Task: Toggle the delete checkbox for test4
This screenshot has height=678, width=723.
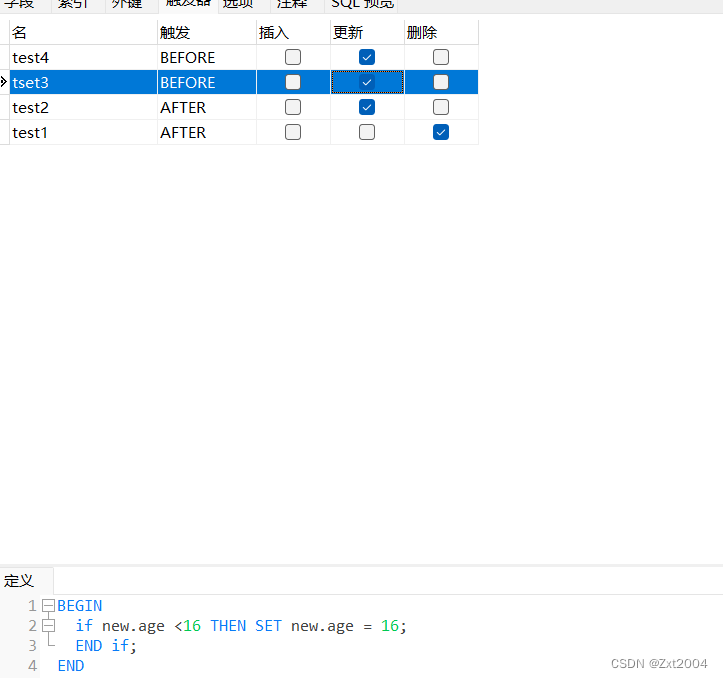Action: coord(441,57)
